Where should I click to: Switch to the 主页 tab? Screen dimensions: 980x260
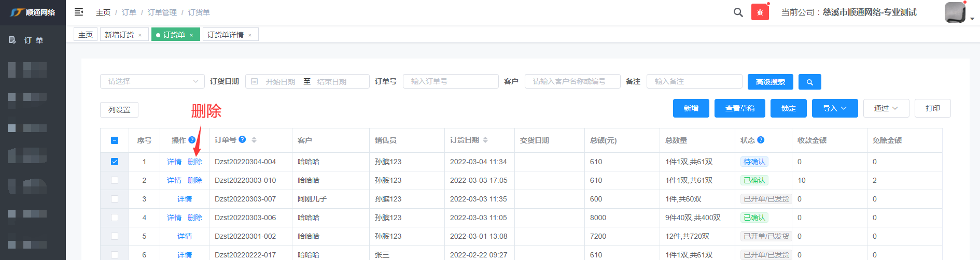pyautogui.click(x=86, y=35)
